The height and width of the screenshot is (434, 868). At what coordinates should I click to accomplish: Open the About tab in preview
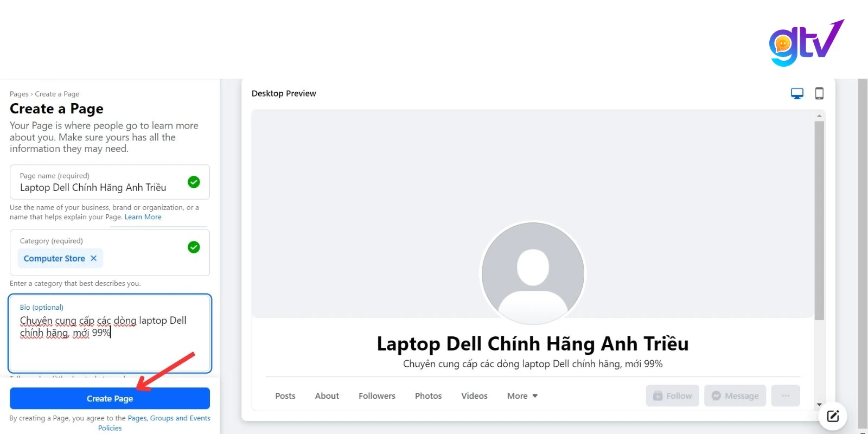327,396
